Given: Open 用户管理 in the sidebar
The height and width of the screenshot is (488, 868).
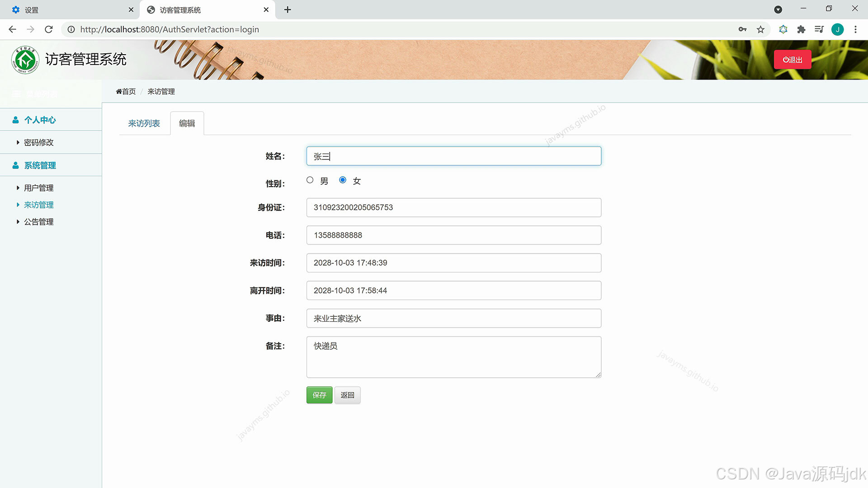Looking at the screenshot, I should [38, 188].
